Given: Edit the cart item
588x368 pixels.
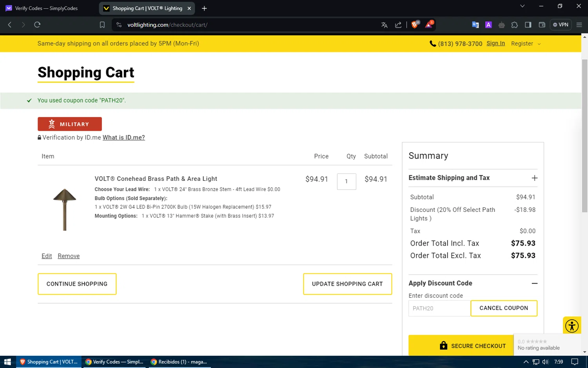Looking at the screenshot, I should tap(47, 256).
